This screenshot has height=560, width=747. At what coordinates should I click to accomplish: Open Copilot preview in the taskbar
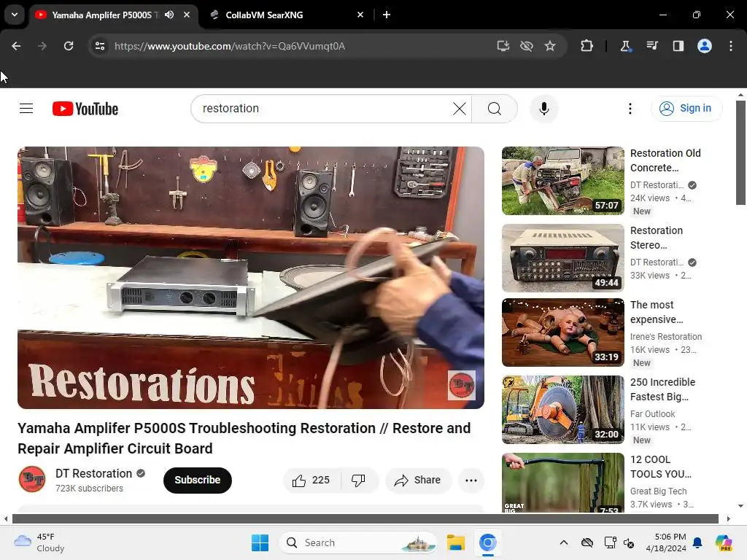(724, 542)
